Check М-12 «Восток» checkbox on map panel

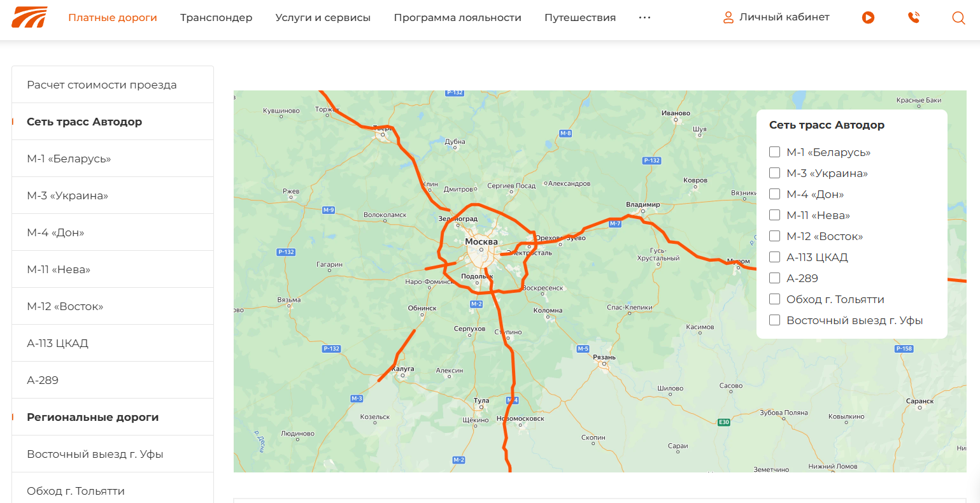(x=775, y=236)
